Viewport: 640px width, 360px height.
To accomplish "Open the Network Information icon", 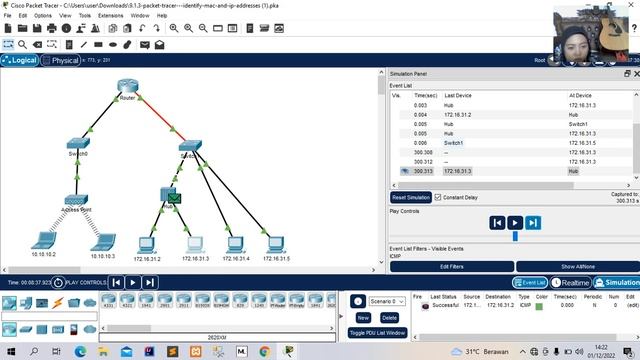I will pyautogui.click(x=66, y=28).
